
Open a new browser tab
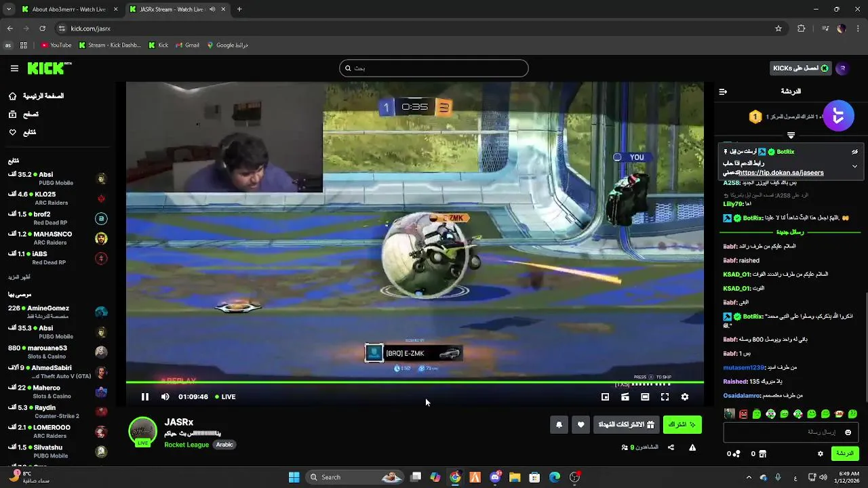point(239,9)
